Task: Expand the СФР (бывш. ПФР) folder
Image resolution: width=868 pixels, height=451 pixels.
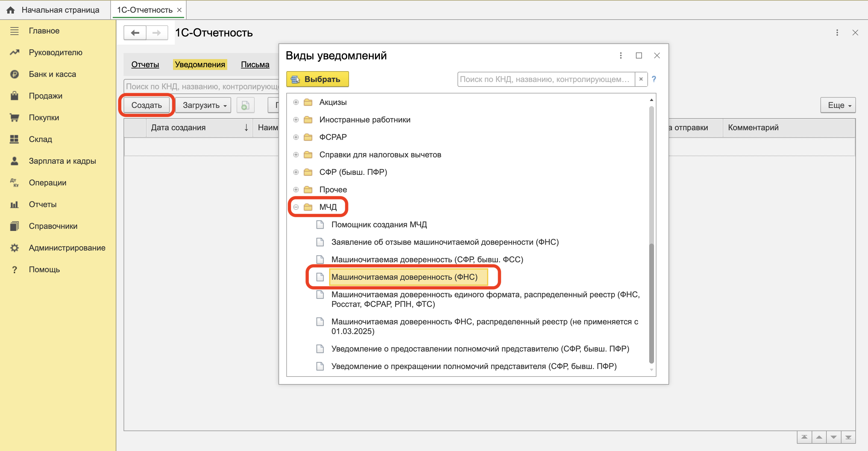Action: pos(296,172)
